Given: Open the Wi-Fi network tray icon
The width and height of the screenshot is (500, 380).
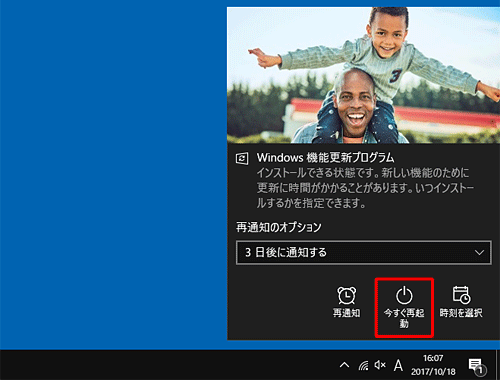Looking at the screenshot, I should (x=363, y=365).
